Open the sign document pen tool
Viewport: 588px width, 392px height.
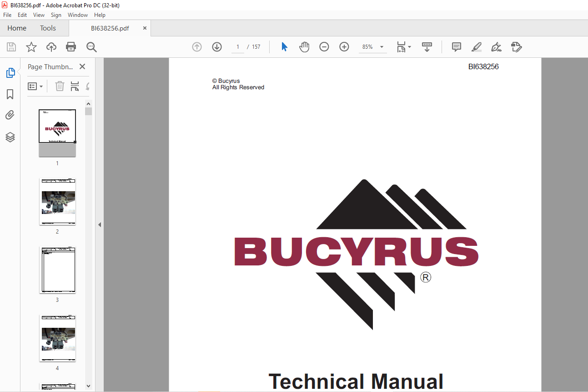(x=496, y=47)
